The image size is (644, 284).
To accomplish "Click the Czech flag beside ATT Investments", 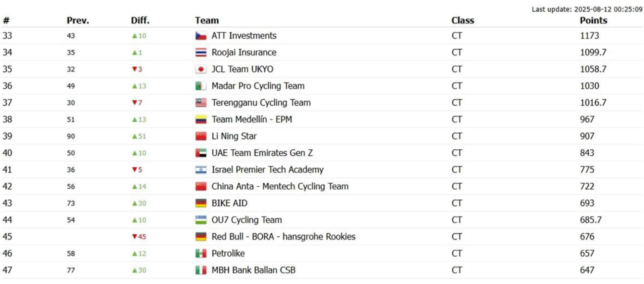I will (x=201, y=36).
